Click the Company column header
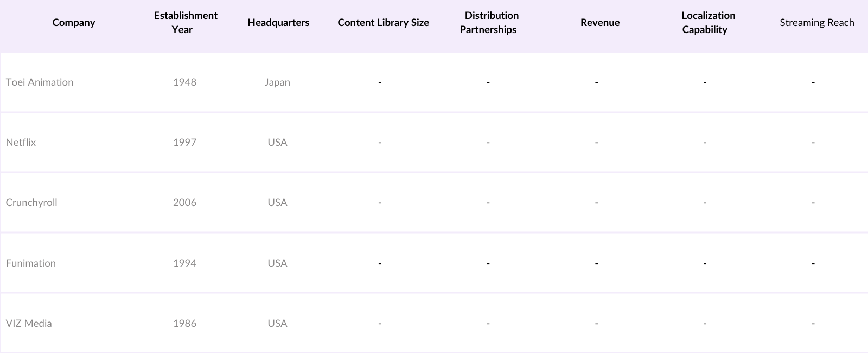Viewport: 868px width, 354px height. point(74,23)
